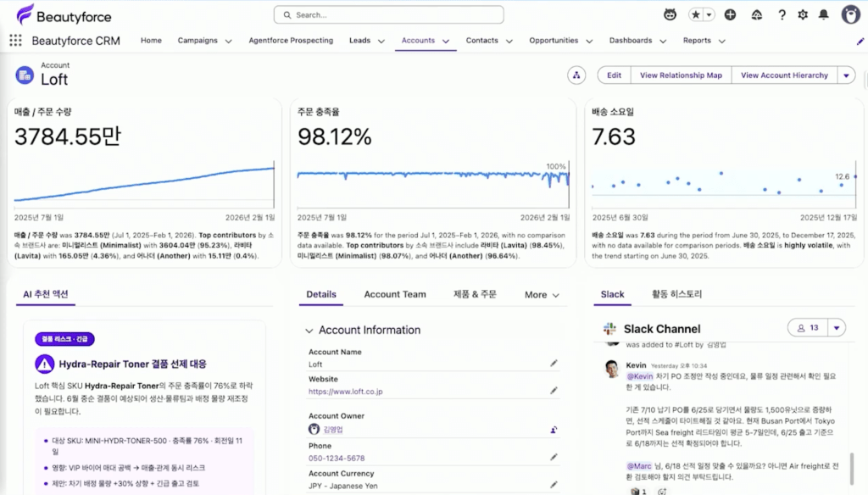This screenshot has width=868, height=495.
Task: Open the More tabs dropdown
Action: (x=542, y=295)
